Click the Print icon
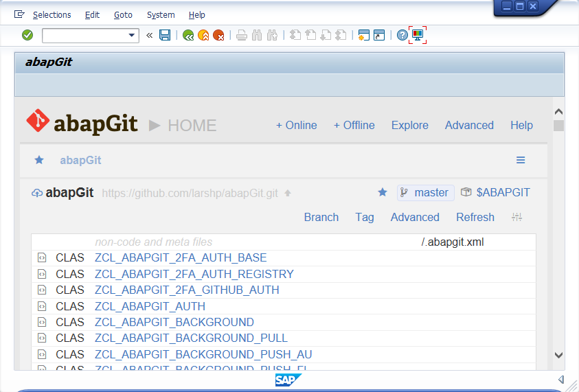 pyautogui.click(x=242, y=35)
